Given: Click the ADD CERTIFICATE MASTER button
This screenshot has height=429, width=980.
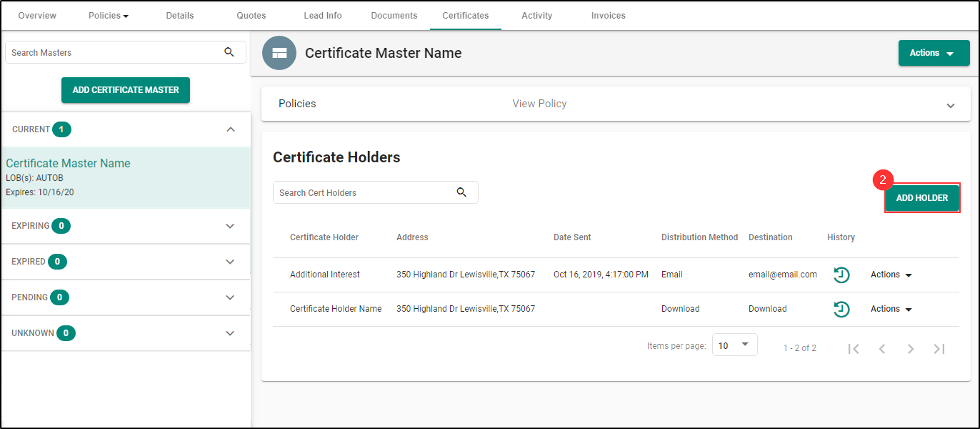Looking at the screenshot, I should coord(126,90).
